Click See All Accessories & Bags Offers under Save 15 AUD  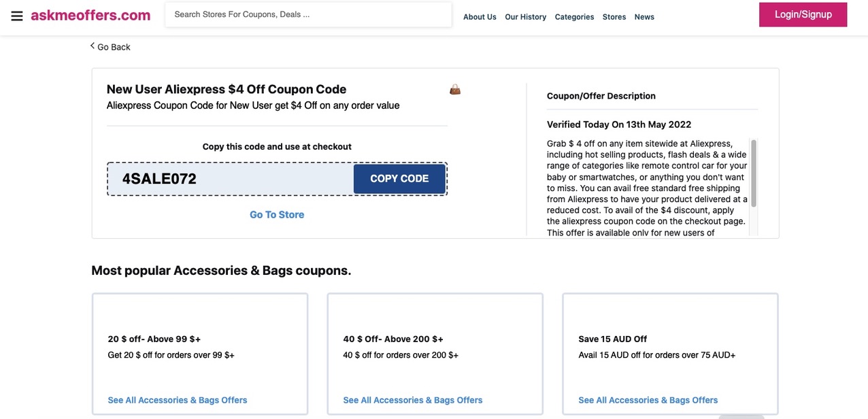[648, 400]
